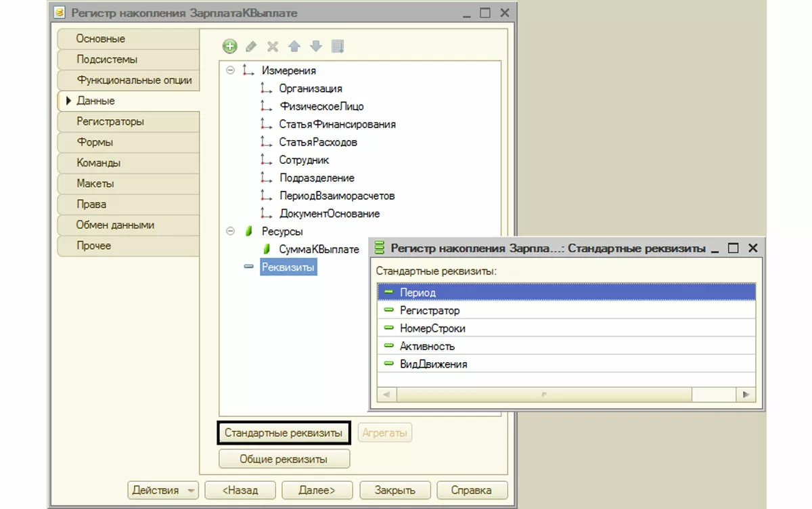The height and width of the screenshot is (509, 812).
Task: Select the ДокументОснование dimension
Action: click(x=330, y=213)
